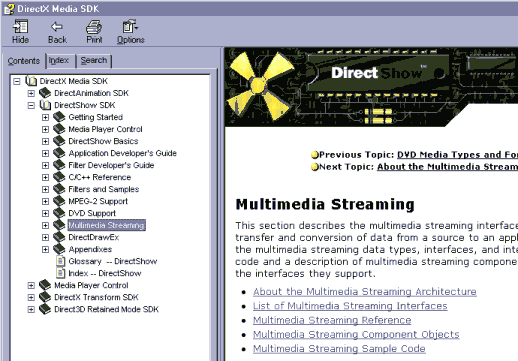Screen dimensions: 518x361
Task: Switch to the Index tab
Action: [59, 61]
